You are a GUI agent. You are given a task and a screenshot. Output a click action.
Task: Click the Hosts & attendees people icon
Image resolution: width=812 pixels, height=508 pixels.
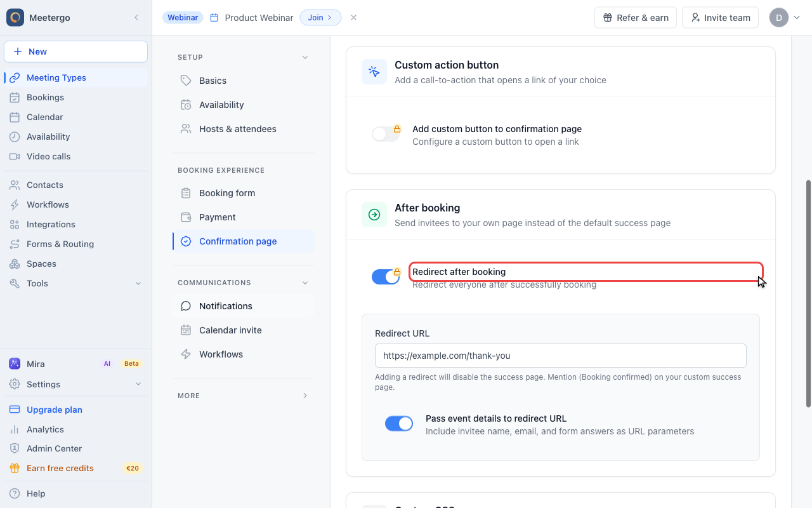(x=186, y=129)
